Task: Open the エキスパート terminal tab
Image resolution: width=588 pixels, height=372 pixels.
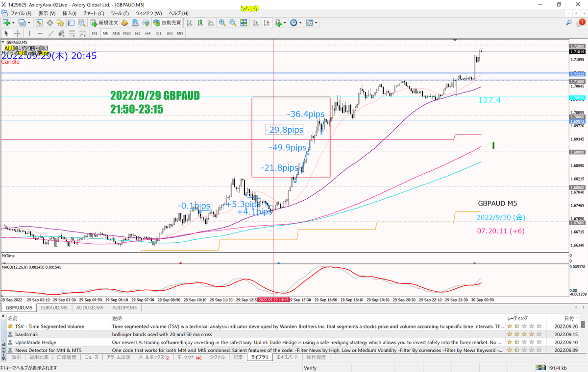Action: coord(288,357)
